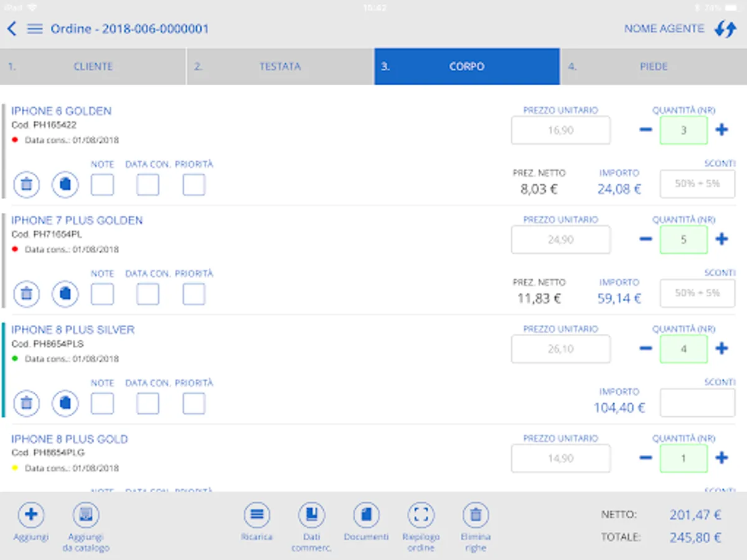
Task: Increase quantity of IPHONE 8 PLUS GOLD
Action: click(721, 458)
